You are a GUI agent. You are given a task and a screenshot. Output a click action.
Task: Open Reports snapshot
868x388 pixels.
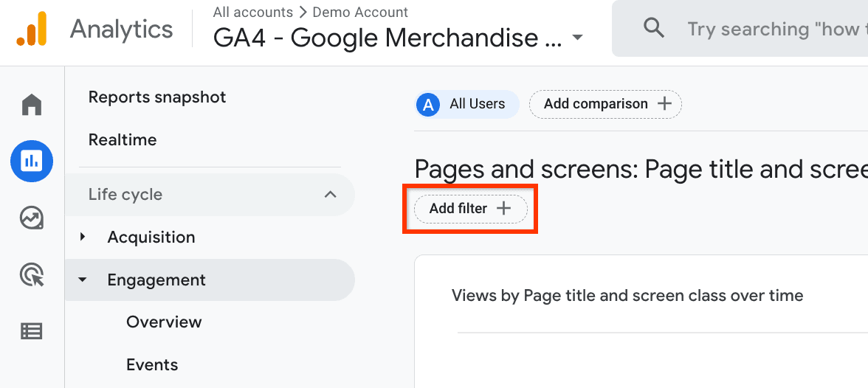point(157,97)
